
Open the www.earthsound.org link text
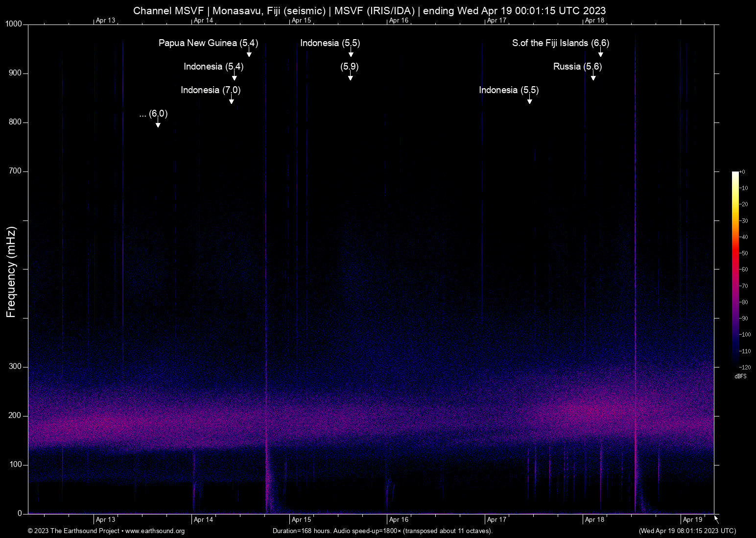click(x=155, y=531)
